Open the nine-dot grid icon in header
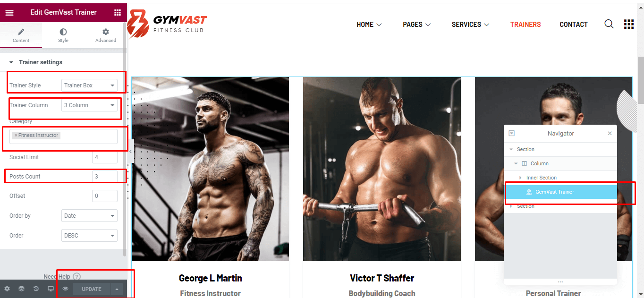 point(629,24)
